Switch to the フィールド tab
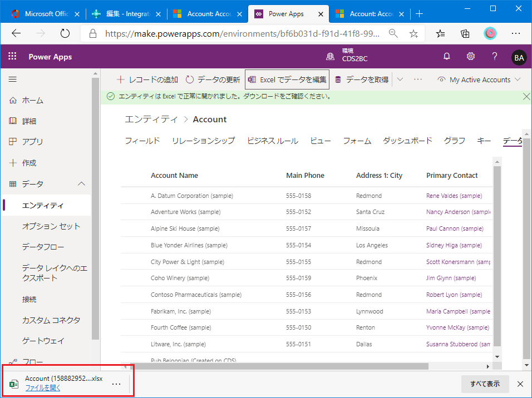The height and width of the screenshot is (398, 532). tap(142, 141)
